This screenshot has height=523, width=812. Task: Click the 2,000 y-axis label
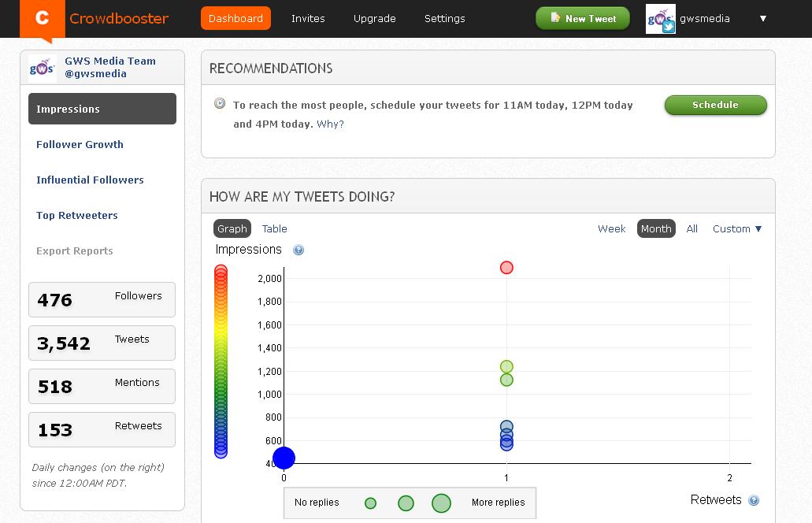pos(270,279)
